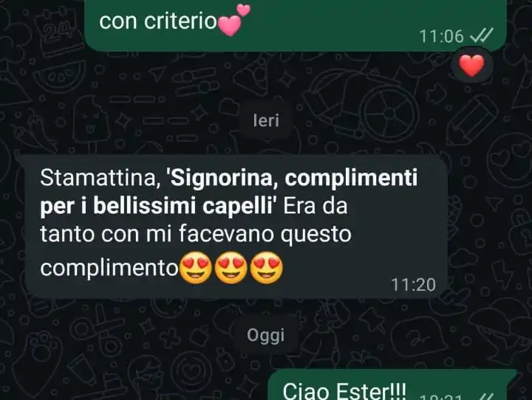
Task: Click the bold phrase 'per i bellissimi capelli'
Action: coord(157,207)
